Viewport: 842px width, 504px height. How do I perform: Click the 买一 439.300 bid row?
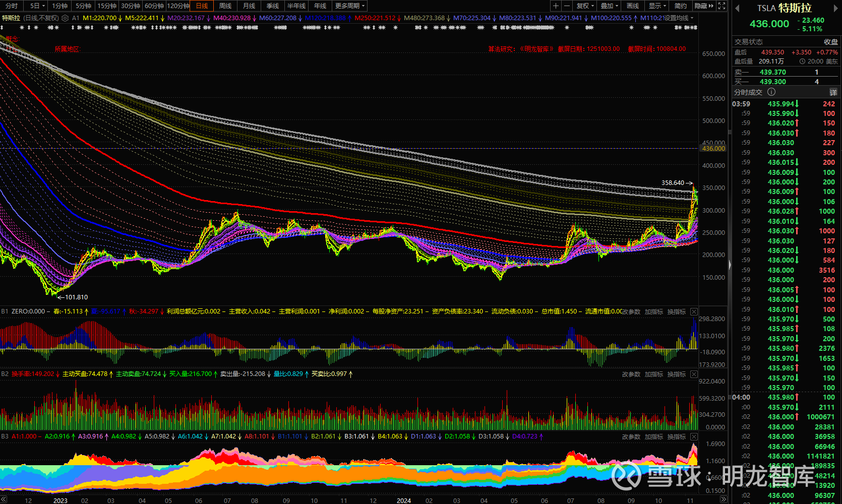[786, 82]
